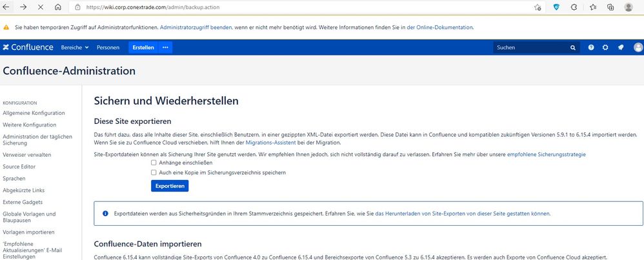This screenshot has width=644, height=260.
Task: Open 'Administration der täglichen Sicherung'
Action: (37, 140)
